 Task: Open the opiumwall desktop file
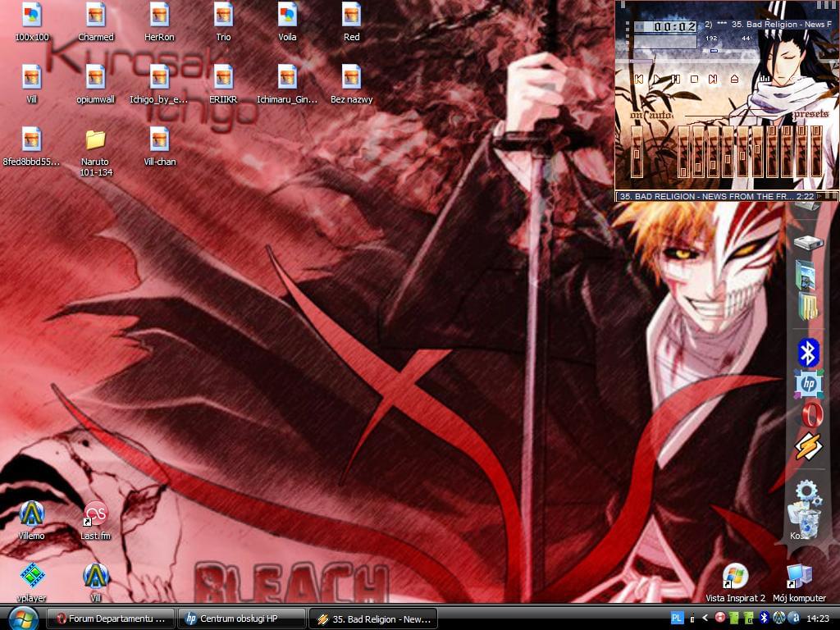click(x=95, y=84)
